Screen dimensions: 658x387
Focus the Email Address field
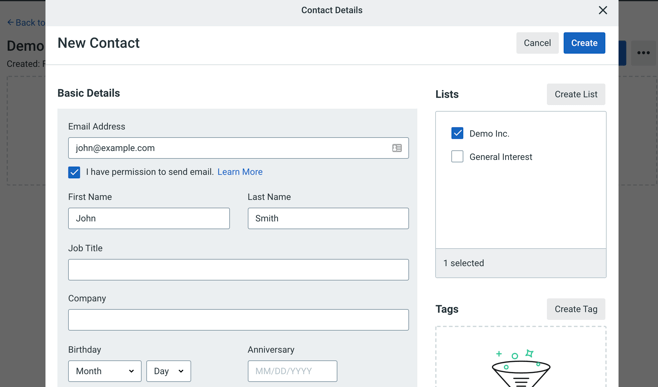[238, 148]
